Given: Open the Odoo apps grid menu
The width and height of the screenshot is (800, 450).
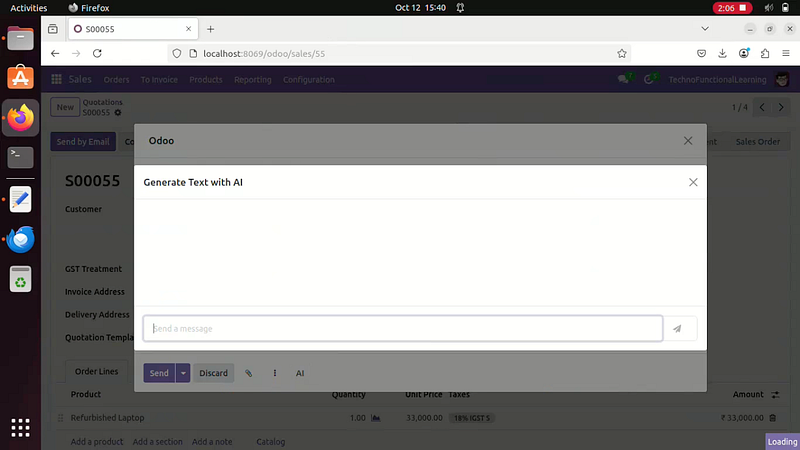Looking at the screenshot, I should pos(56,80).
